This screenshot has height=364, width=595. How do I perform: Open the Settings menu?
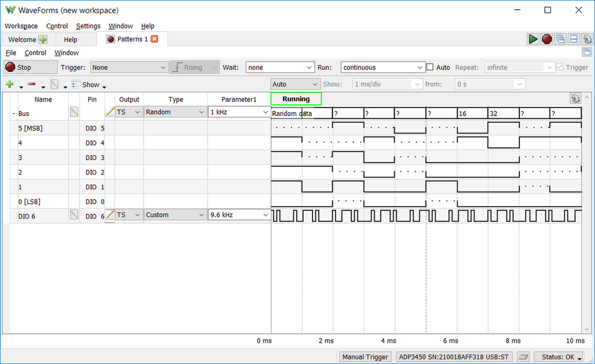point(88,26)
